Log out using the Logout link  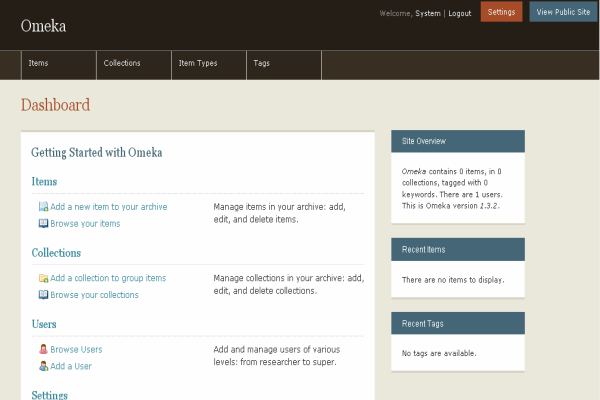point(459,14)
